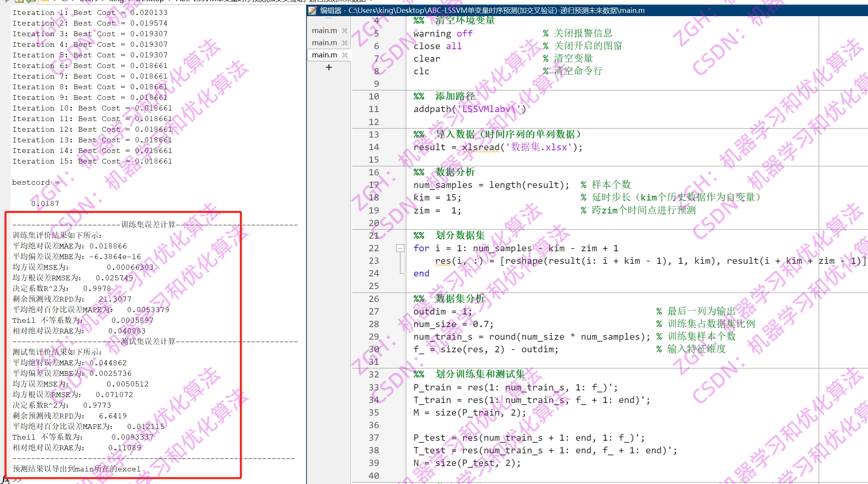Collapse the for loop fold marker
Viewport: 868px width, 484px height.
click(400, 248)
